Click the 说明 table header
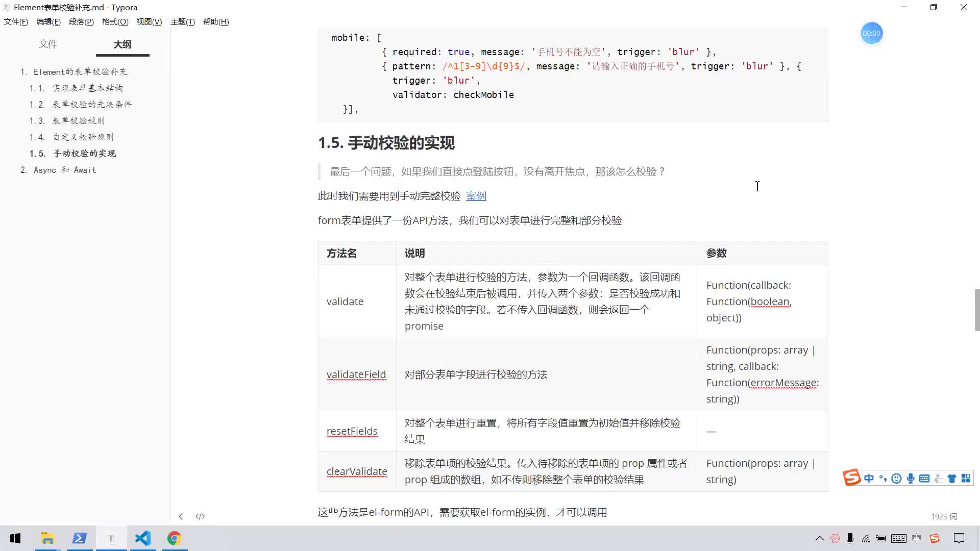The image size is (980, 551). [x=547, y=253]
